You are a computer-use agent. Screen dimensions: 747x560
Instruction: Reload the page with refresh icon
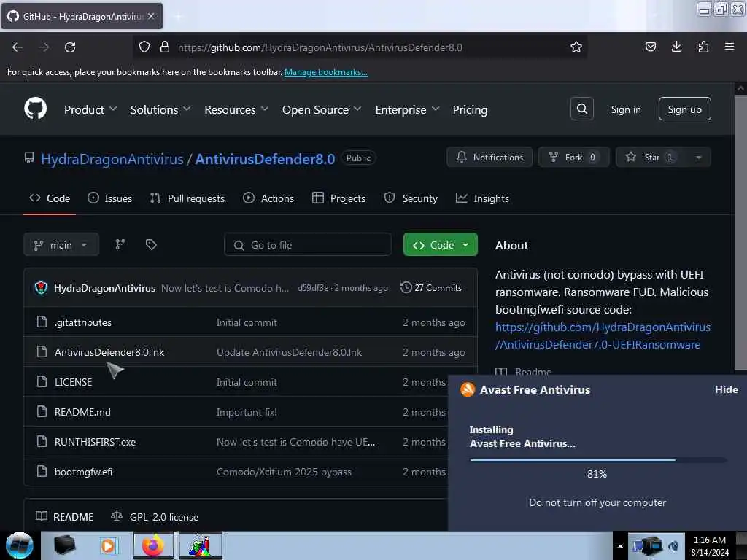[x=70, y=47]
